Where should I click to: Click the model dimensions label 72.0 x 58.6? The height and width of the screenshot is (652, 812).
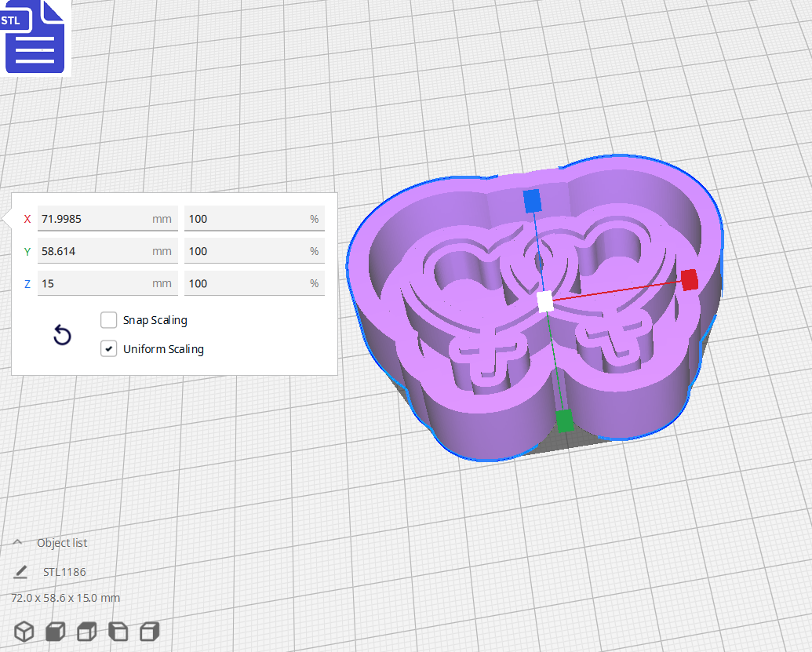(x=64, y=598)
